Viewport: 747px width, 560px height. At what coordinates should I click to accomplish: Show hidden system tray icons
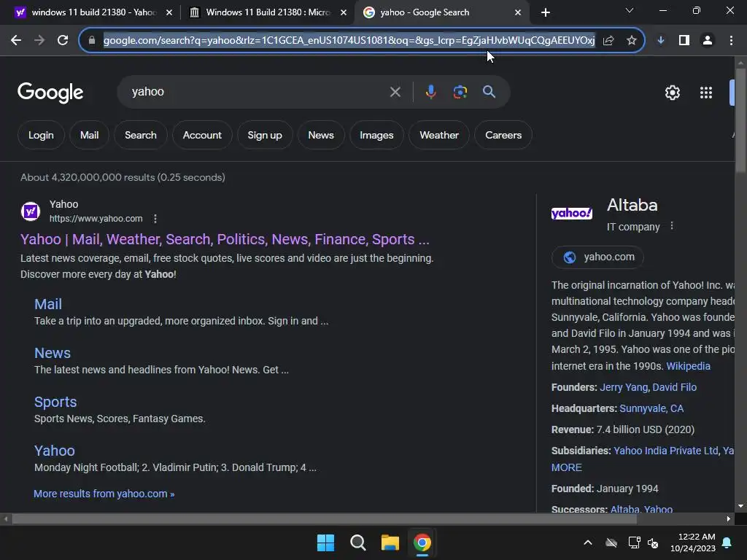pos(588,542)
